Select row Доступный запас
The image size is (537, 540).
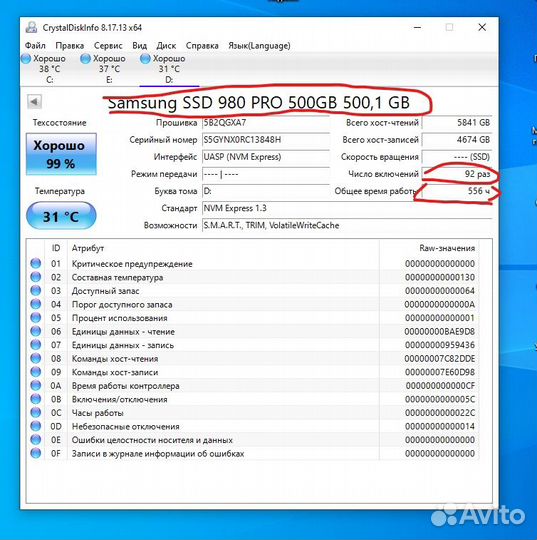253,291
